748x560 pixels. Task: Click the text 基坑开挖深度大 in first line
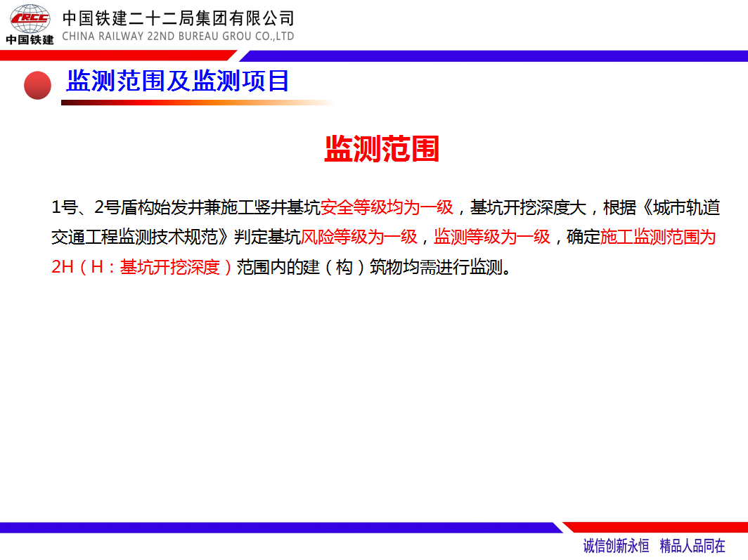point(528,207)
